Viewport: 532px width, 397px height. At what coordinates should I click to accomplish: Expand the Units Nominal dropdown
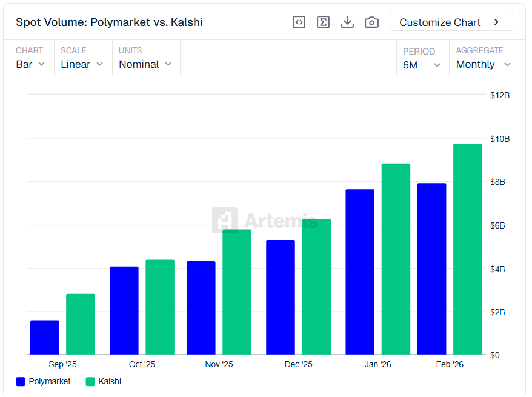145,64
